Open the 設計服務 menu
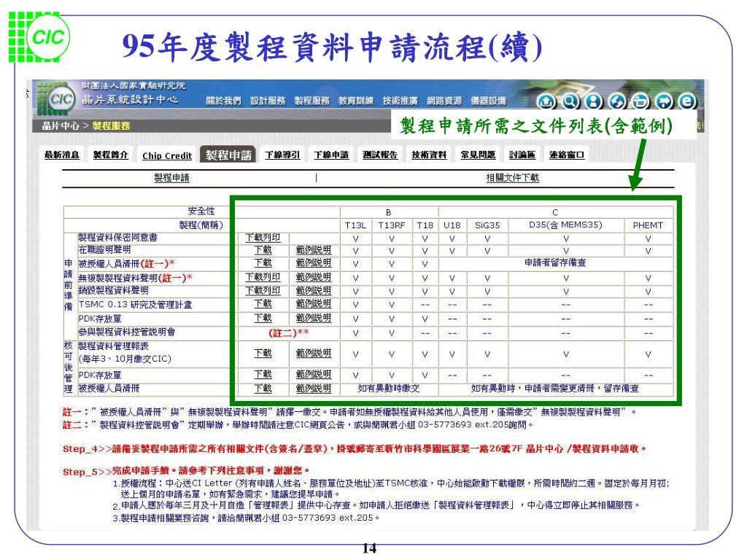The image size is (747, 560). (x=268, y=101)
